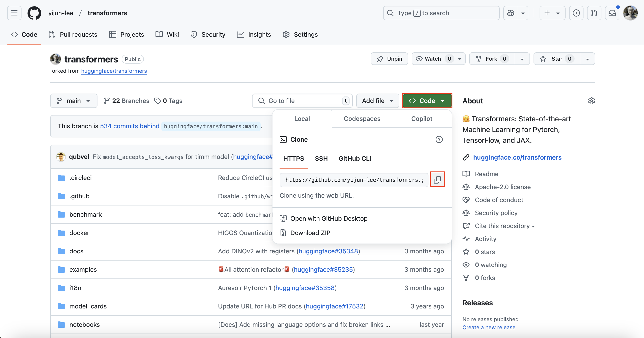Viewport: 644px width, 338px height.
Task: View the Apache-2.0 license
Action: (x=503, y=187)
